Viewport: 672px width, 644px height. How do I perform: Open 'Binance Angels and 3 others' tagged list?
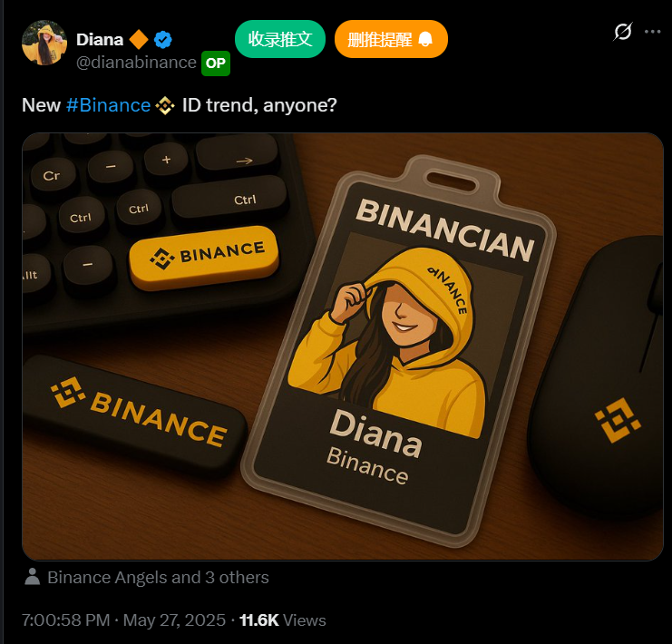tap(158, 577)
